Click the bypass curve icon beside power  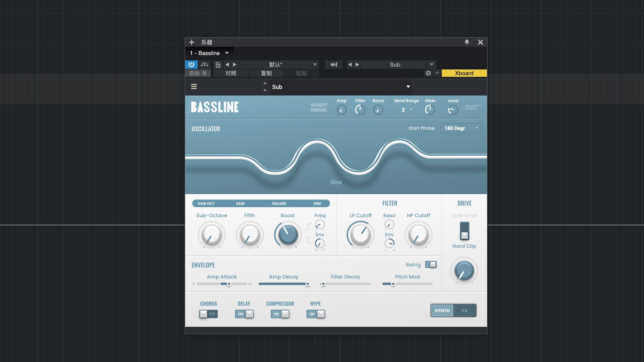click(204, 64)
